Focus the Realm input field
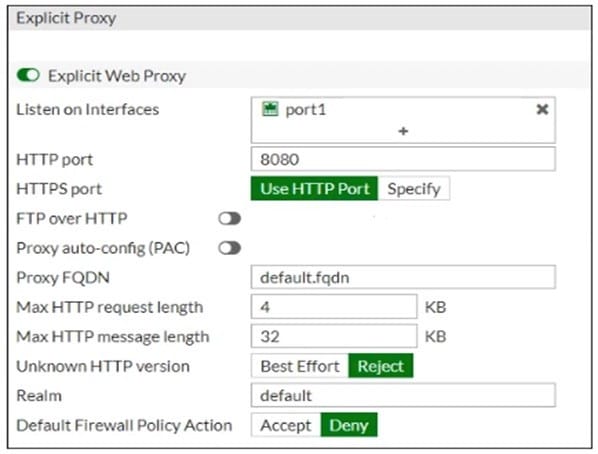The width and height of the screenshot is (598, 454). (403, 395)
